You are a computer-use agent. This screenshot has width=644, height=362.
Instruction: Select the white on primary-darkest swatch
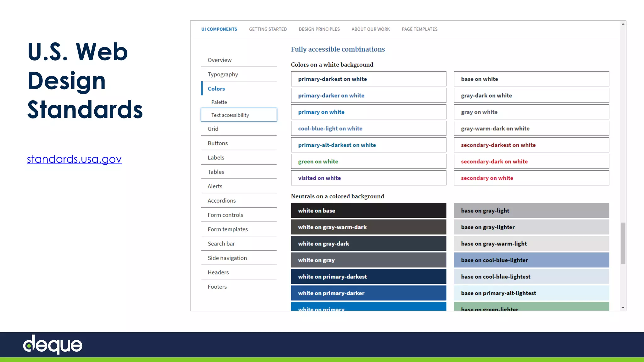(369, 277)
